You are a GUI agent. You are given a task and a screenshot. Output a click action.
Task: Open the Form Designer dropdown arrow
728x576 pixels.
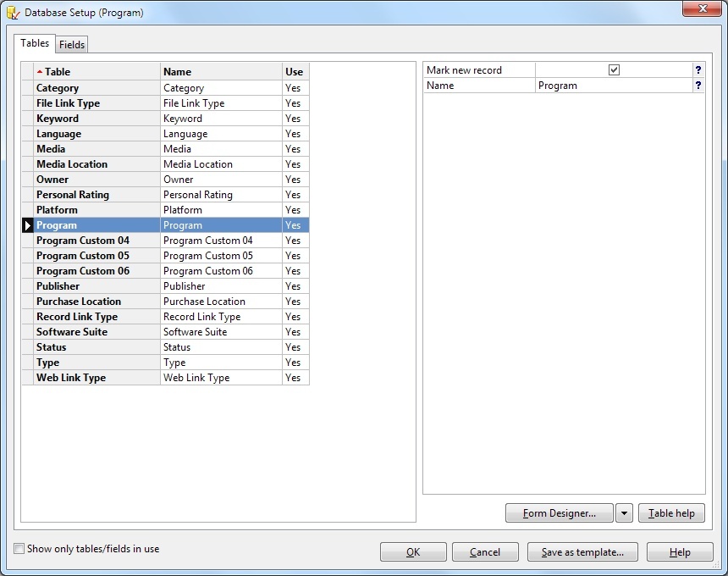(624, 513)
